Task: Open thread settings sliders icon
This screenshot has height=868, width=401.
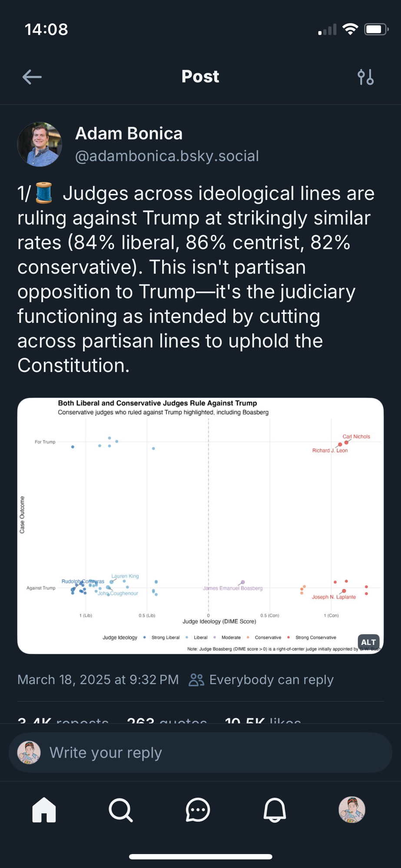Action: pyautogui.click(x=365, y=77)
